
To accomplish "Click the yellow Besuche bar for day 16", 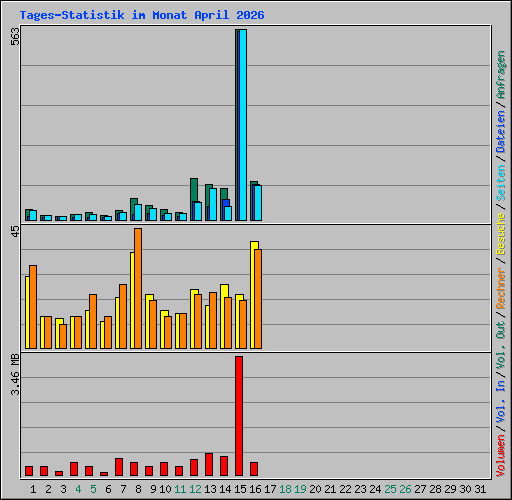I will click(253, 295).
